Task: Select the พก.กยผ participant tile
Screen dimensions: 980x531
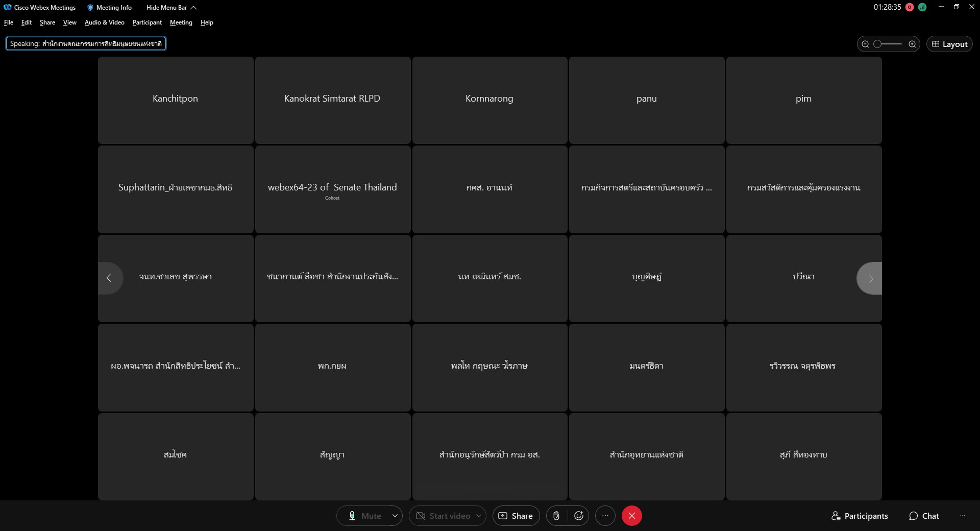Action: click(x=333, y=368)
